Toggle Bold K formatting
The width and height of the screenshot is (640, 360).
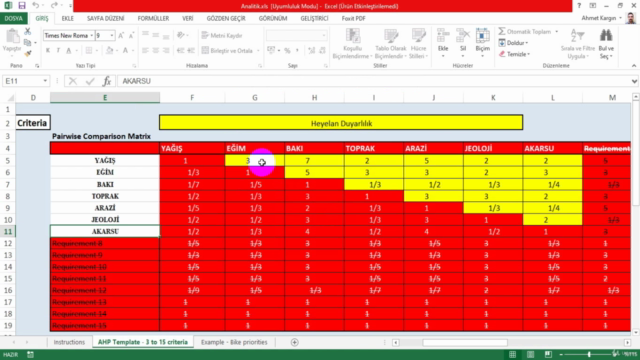click(x=48, y=51)
